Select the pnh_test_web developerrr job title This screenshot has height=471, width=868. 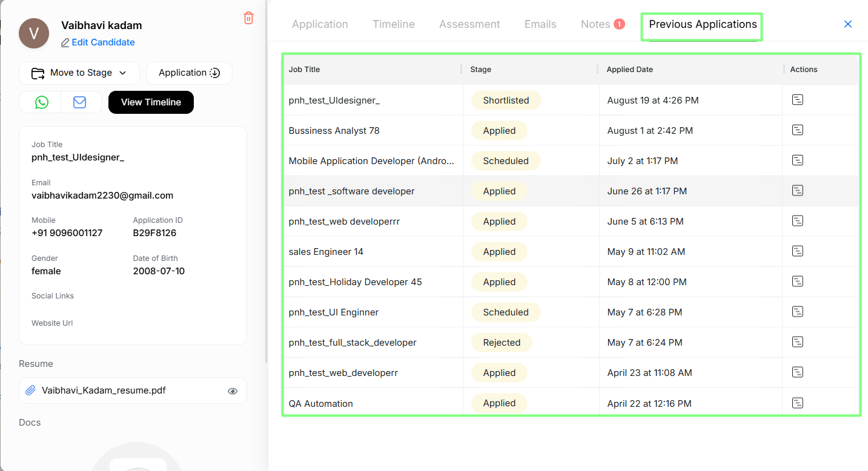tap(344, 222)
